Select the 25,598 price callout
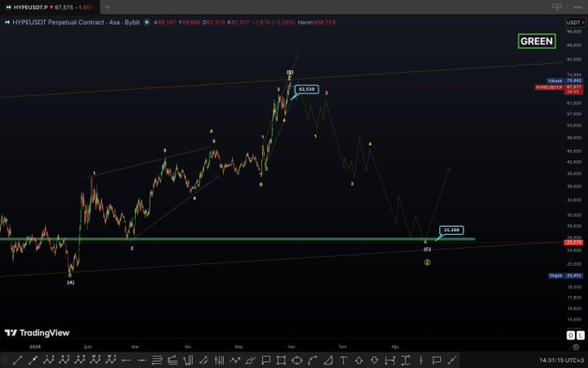Image resolution: width=588 pixels, height=368 pixels. point(451,229)
